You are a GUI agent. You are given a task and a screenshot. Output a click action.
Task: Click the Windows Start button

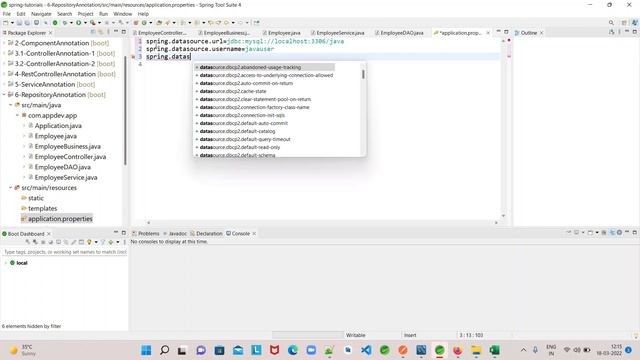pyautogui.click(x=146, y=350)
